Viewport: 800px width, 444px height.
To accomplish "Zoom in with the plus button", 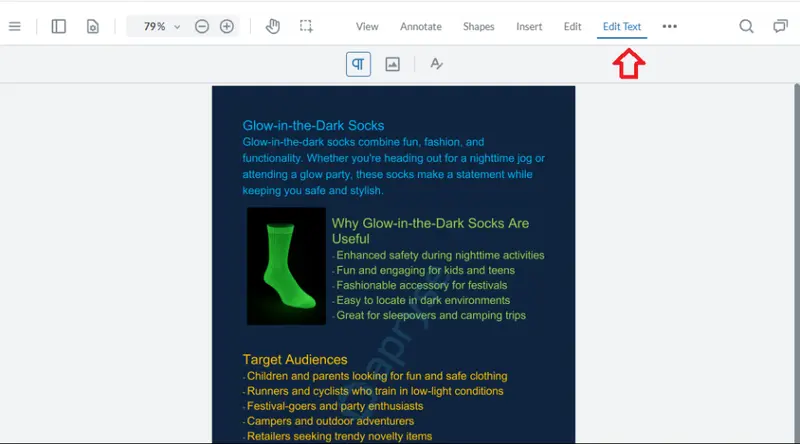I will click(227, 26).
